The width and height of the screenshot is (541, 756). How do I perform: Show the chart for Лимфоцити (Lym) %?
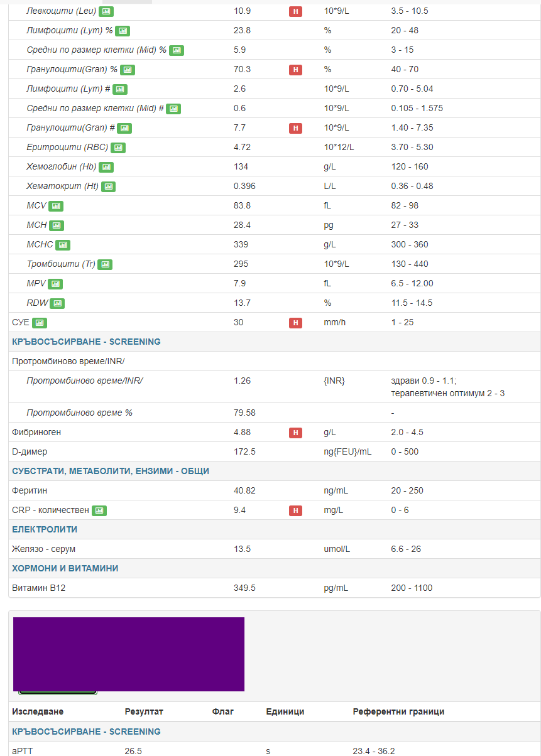tap(123, 31)
